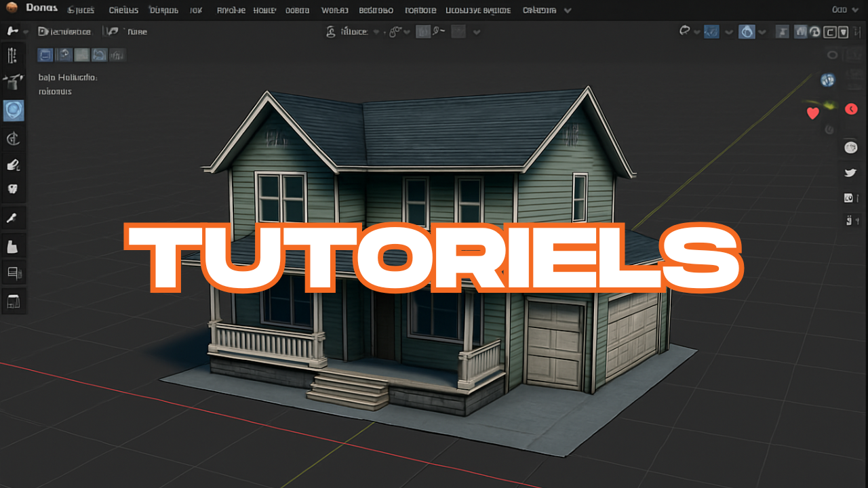The image size is (868, 488).
Task: Click the mode button beside the editor type icon
Action: (x=64, y=31)
